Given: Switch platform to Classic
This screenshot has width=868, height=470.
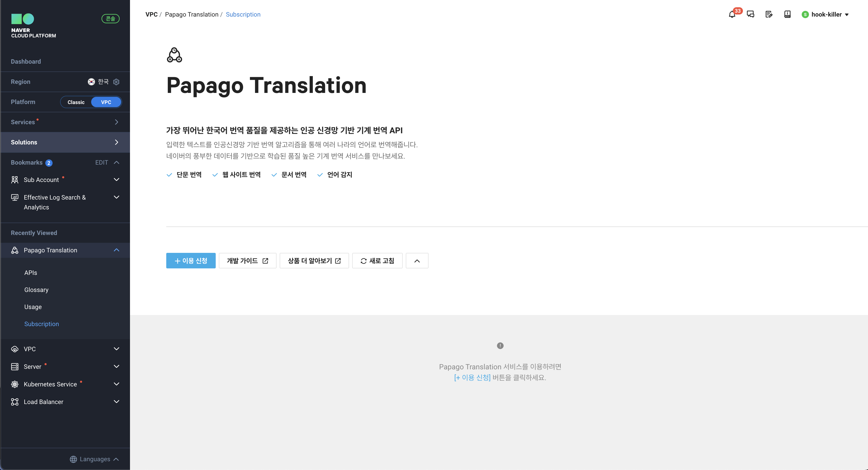Looking at the screenshot, I should (76, 102).
